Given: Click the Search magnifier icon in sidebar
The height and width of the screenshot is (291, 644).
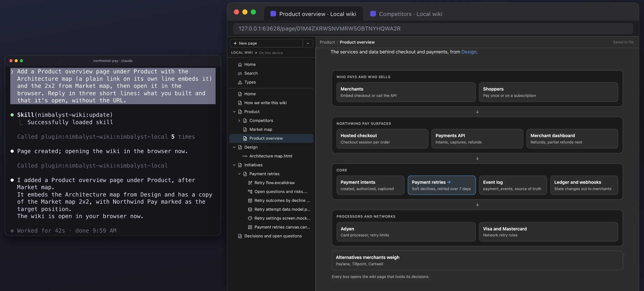Looking at the screenshot, I should click(240, 73).
